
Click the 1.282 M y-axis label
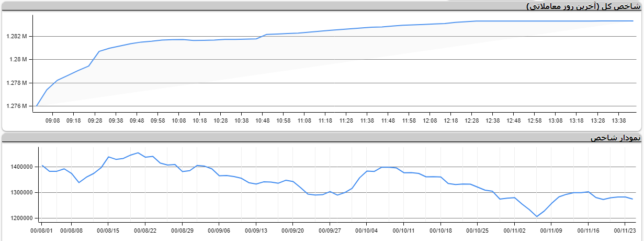tap(17, 37)
